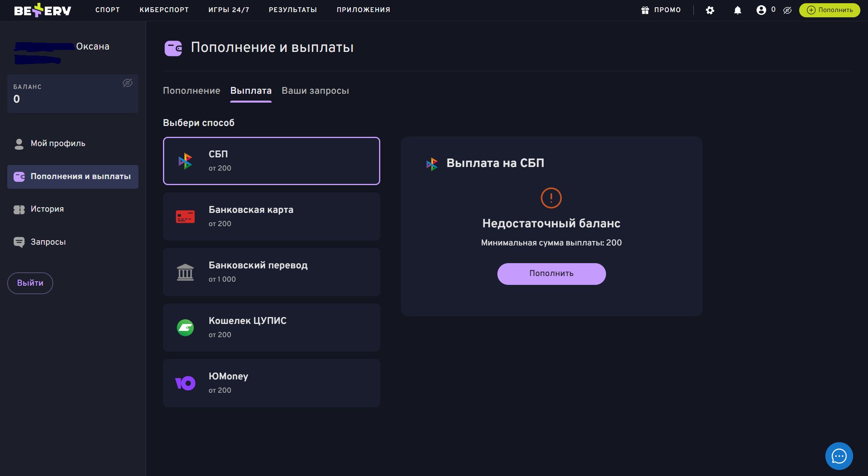Image resolution: width=868 pixels, height=476 pixels.
Task: Click the History icon in sidebar
Action: (x=19, y=210)
